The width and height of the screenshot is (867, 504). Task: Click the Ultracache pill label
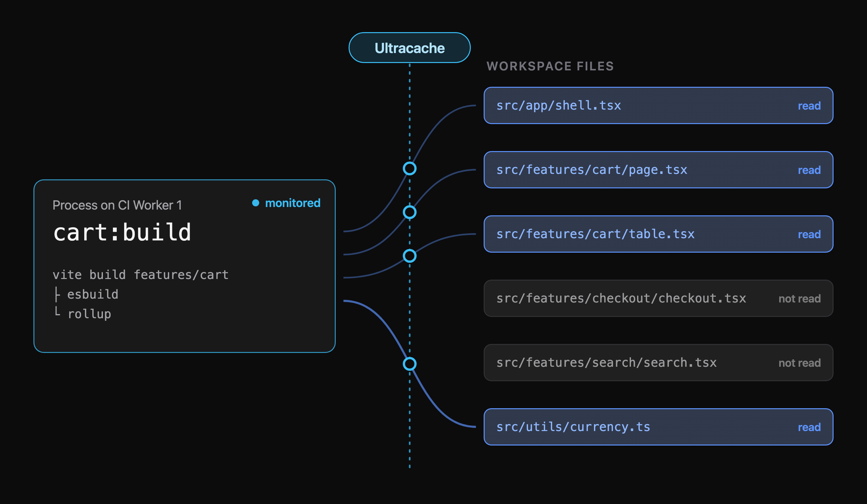[409, 48]
